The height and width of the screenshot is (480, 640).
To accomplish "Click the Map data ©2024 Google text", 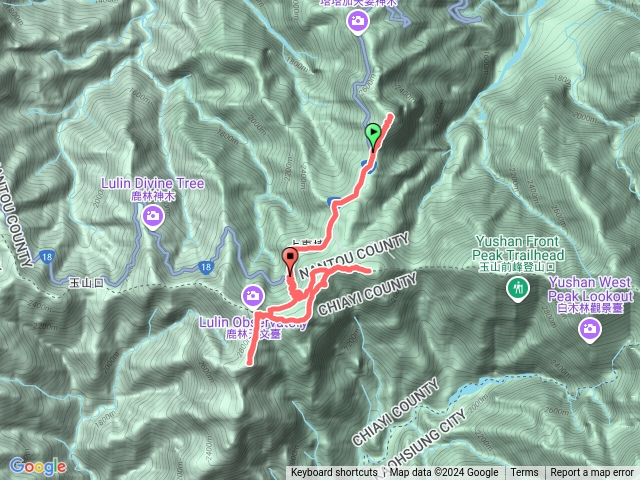I will click(444, 473).
